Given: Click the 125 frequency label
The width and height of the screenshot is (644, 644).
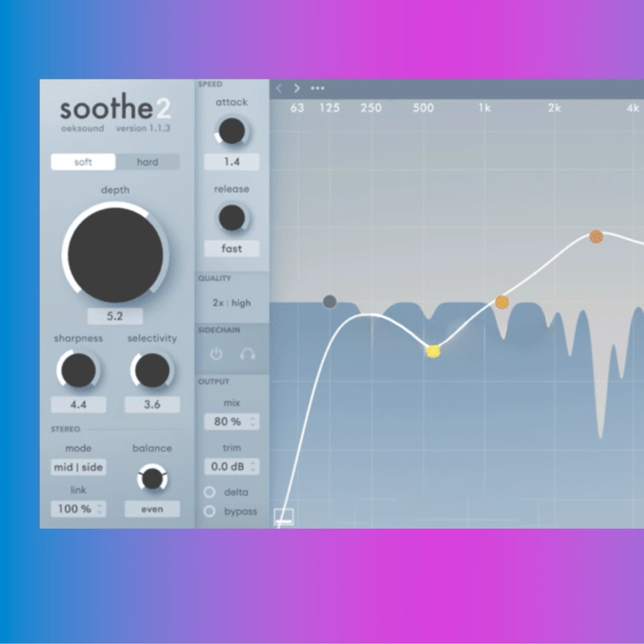Looking at the screenshot, I should 330,108.
